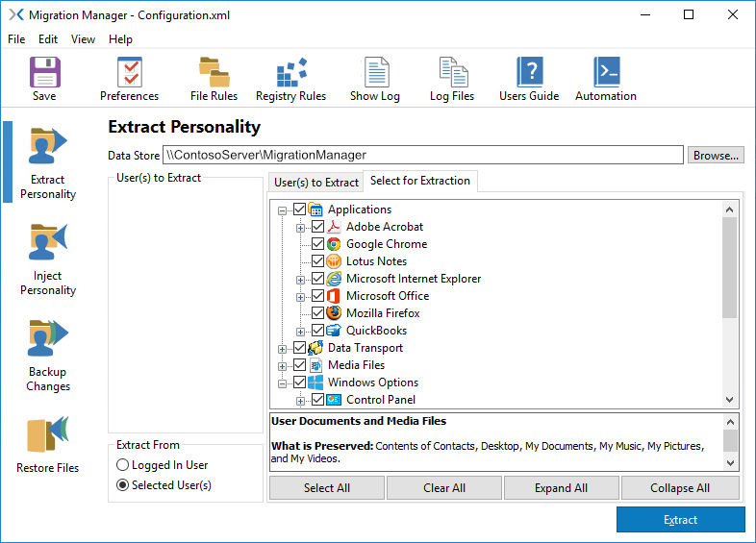
Task: Expand the Data Transport tree node
Action: tap(283, 348)
